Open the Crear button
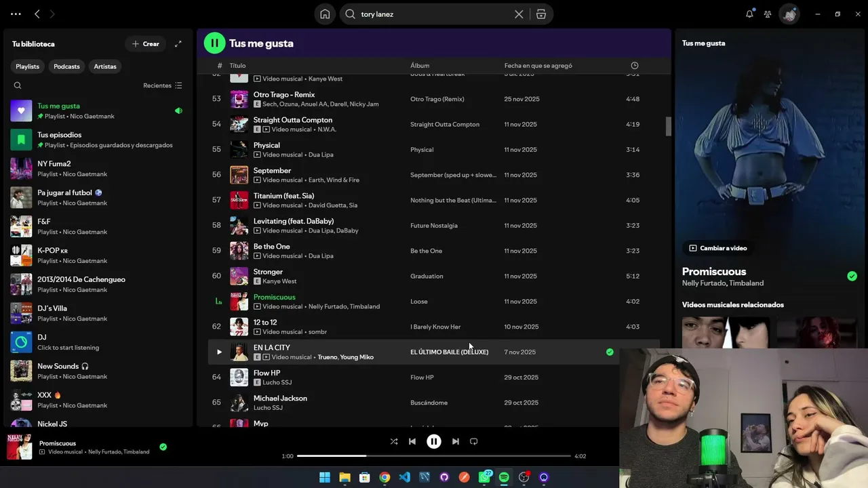This screenshot has height=488, width=868. tap(146, 44)
